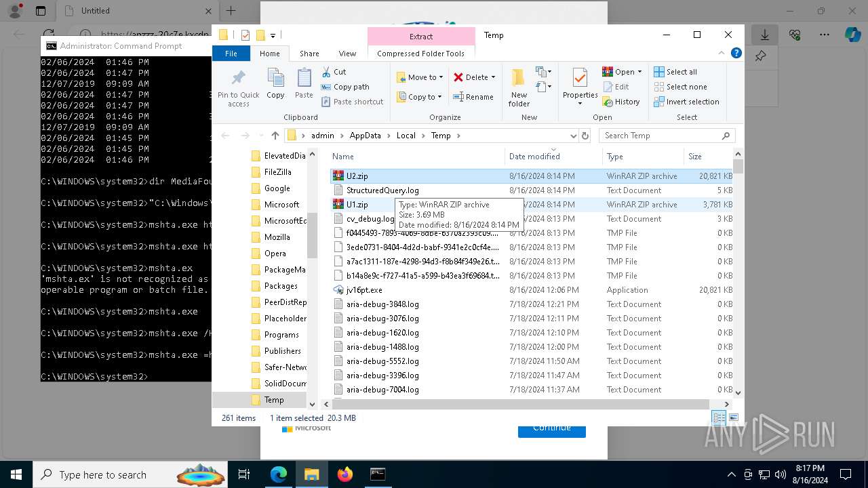Switch to the Share ribbon tab
The width and height of the screenshot is (868, 488).
click(x=309, y=54)
